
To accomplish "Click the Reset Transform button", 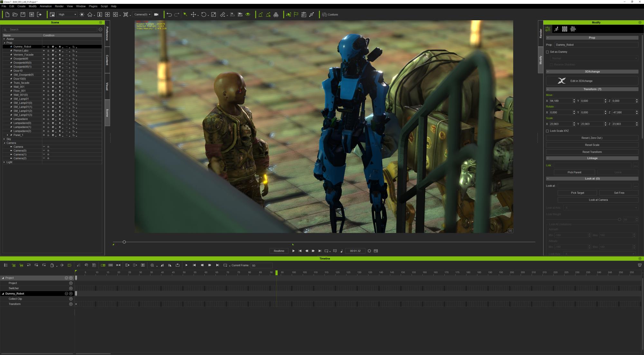I will click(592, 152).
